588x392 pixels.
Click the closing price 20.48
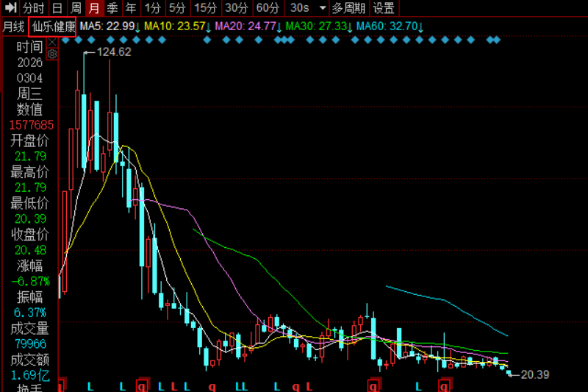tap(30, 250)
